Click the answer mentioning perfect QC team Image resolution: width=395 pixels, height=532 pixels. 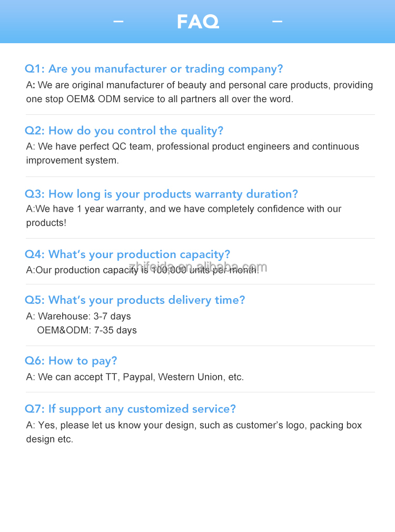(x=192, y=153)
